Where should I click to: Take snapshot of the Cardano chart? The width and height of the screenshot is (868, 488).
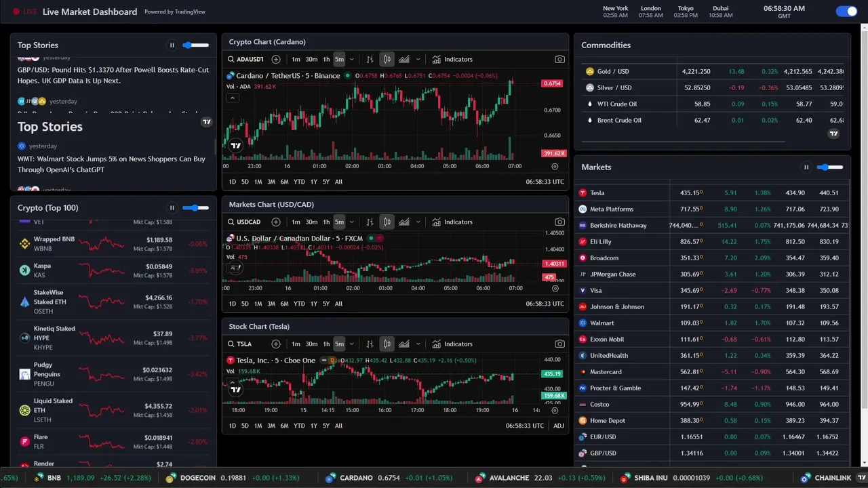tap(559, 59)
